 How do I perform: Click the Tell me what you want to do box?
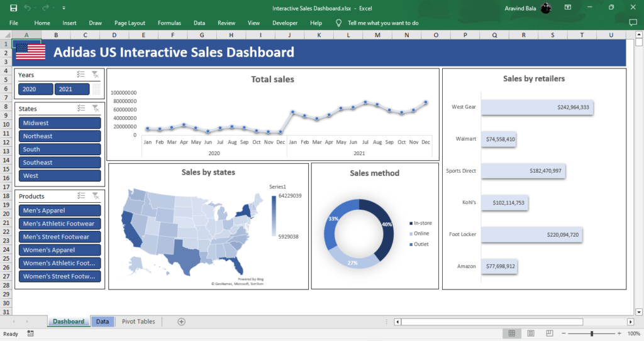coord(383,23)
